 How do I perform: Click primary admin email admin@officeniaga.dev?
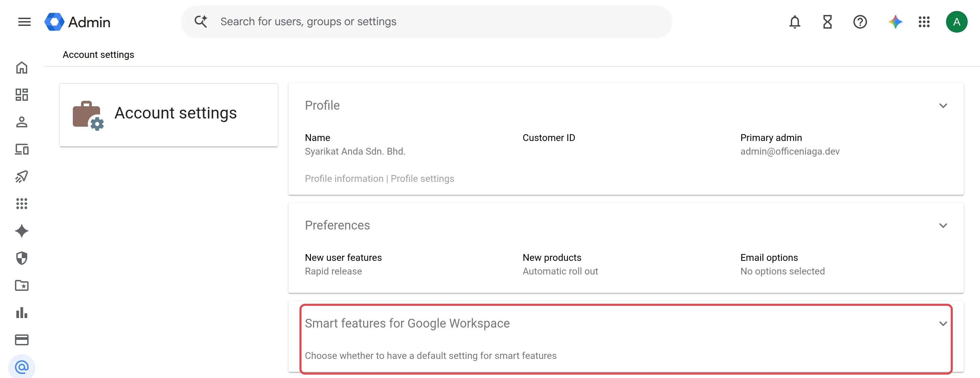(x=790, y=151)
